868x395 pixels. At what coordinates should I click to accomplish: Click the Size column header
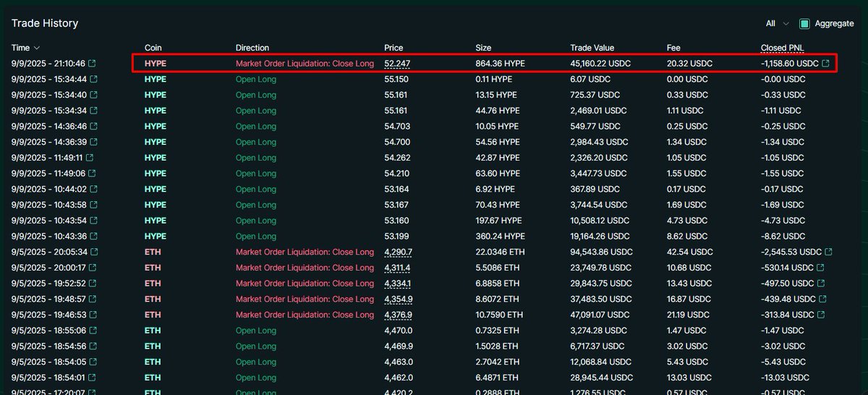click(483, 48)
